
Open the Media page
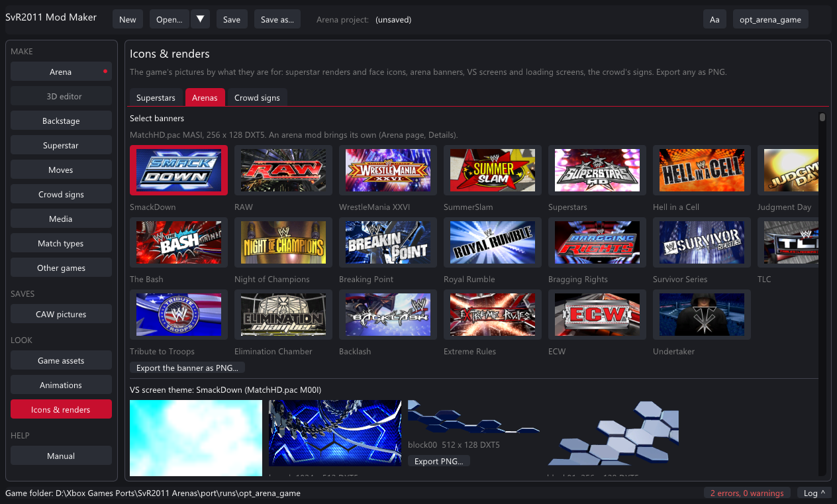(x=61, y=219)
